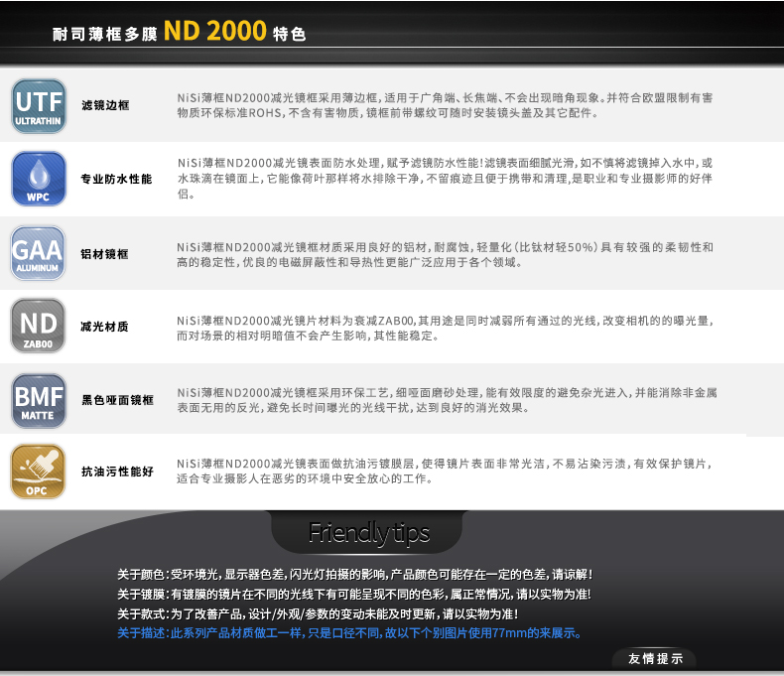Click the 减光材质 label

(x=104, y=327)
